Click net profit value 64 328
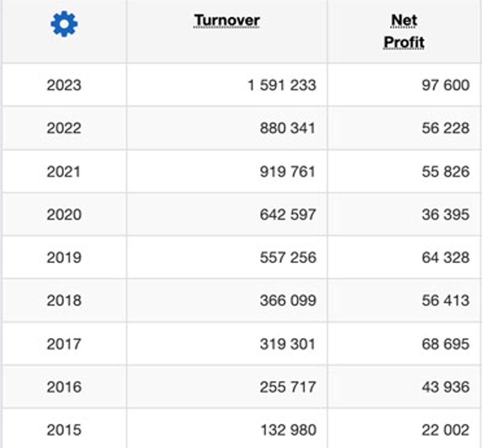 [446, 257]
